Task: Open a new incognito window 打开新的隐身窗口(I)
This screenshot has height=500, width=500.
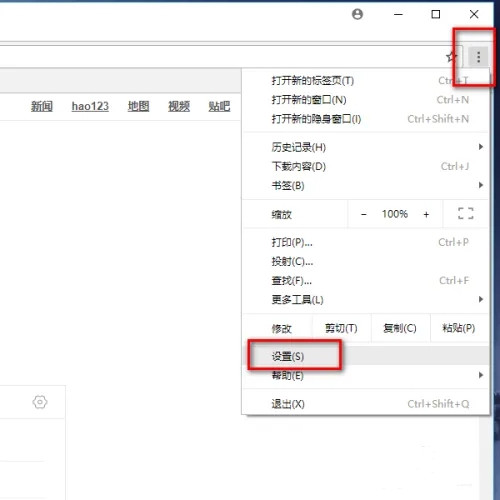Action: coord(366,119)
